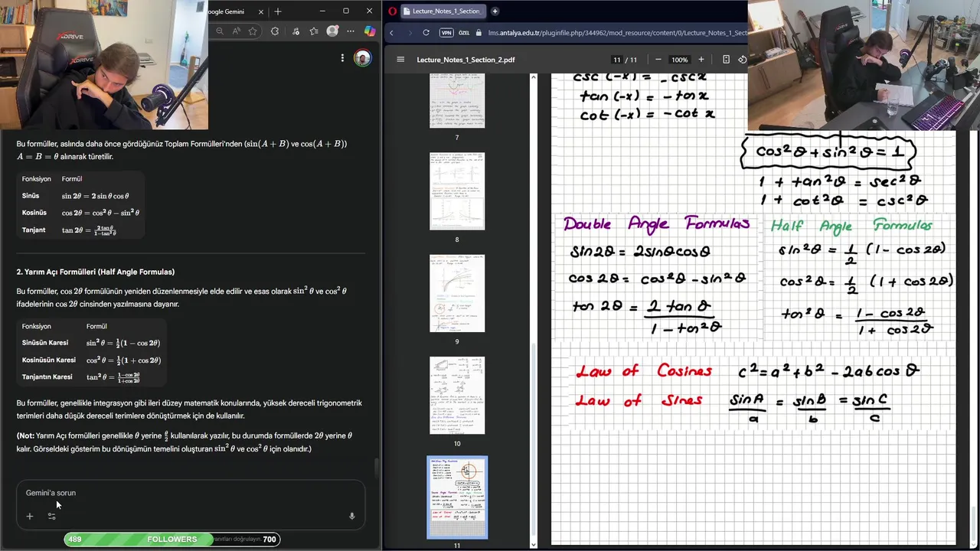Open page 7 thumbnail in PDF sidebar
This screenshot has width=980, height=551.
pos(457,100)
